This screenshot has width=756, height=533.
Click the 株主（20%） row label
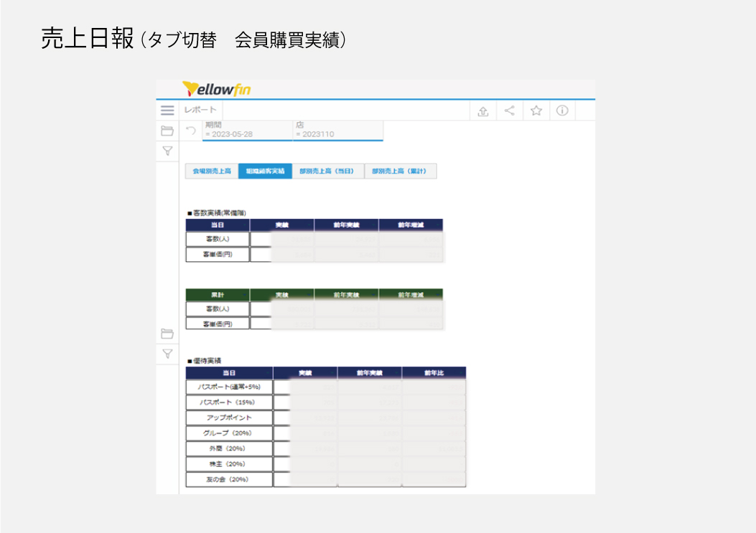tap(229, 464)
